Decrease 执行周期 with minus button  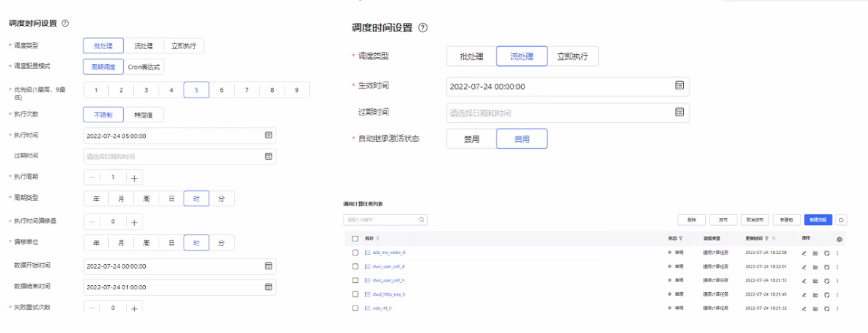tap(92, 178)
